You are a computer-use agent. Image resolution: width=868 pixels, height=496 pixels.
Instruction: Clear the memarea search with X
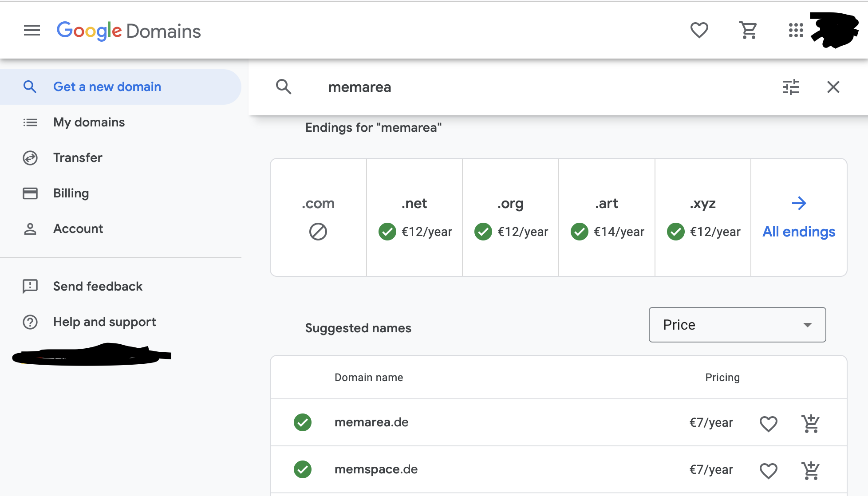[x=833, y=87]
